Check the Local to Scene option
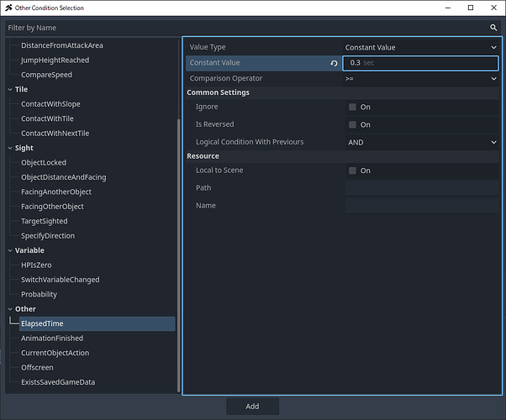The image size is (506, 420). [352, 171]
